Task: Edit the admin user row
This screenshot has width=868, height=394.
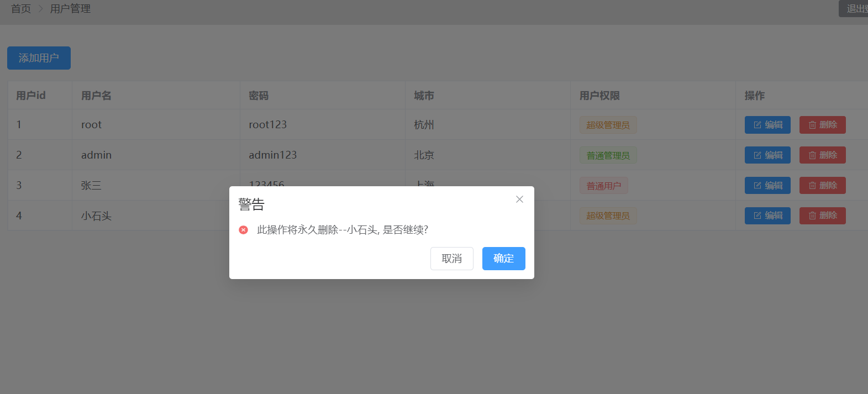Action: coord(767,155)
